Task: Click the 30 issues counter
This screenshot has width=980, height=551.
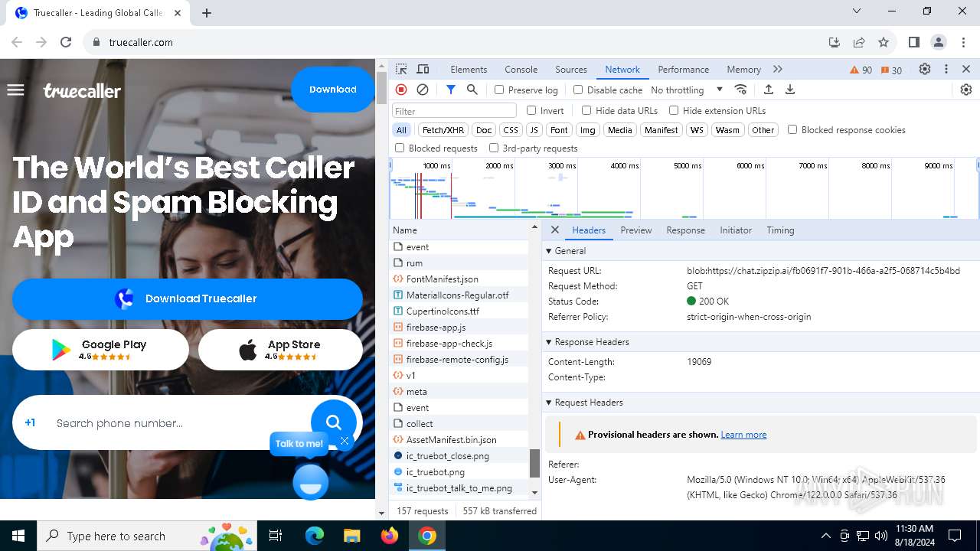Action: [x=891, y=70]
